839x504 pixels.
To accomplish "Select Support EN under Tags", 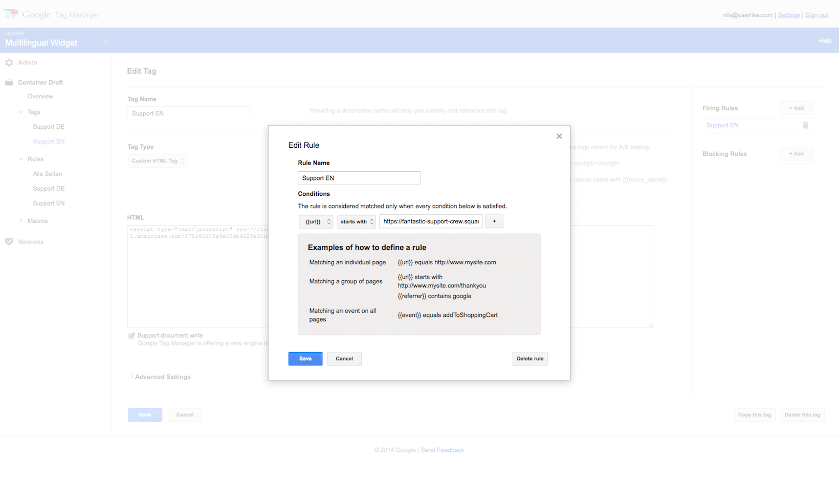I will 49,142.
